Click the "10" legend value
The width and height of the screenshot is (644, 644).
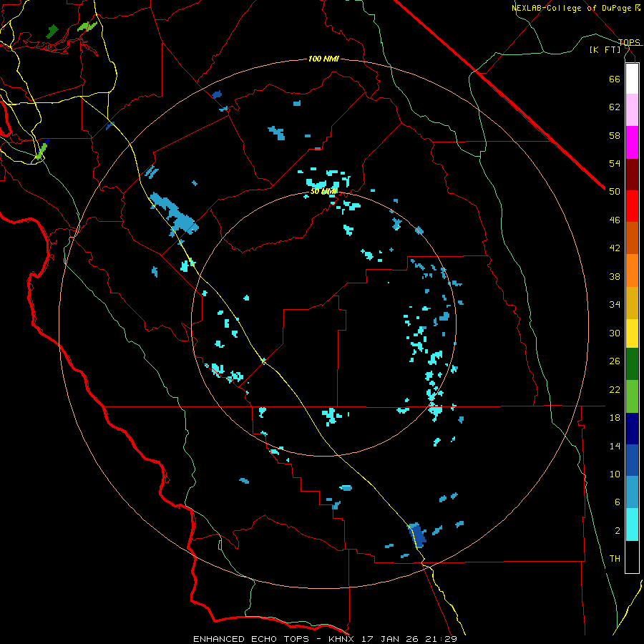point(615,474)
